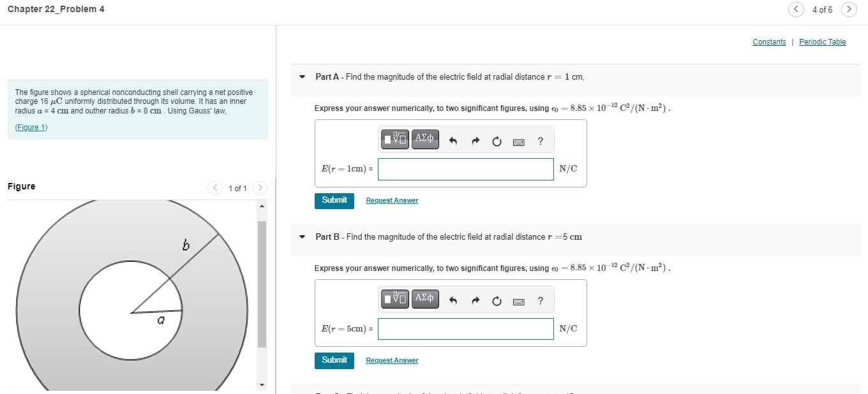Click the redo arrow in Part A toolbar

pos(475,142)
